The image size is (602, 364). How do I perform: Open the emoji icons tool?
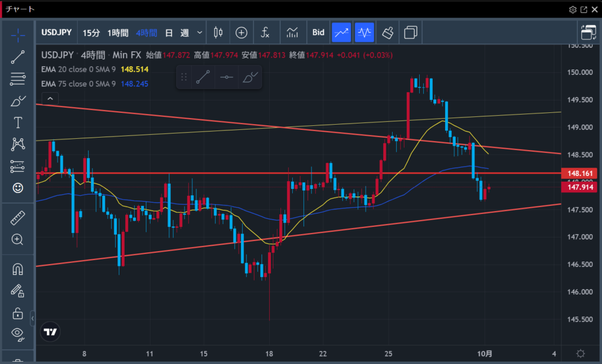18,188
